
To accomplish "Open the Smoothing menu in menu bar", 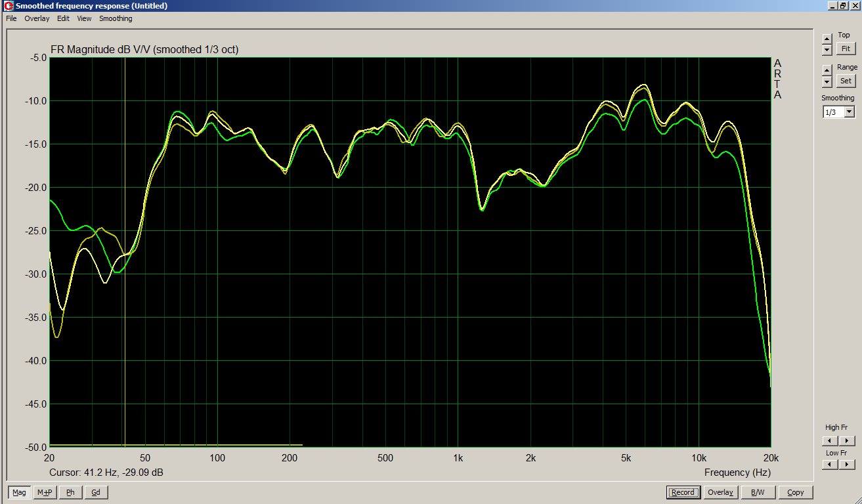I will click(x=116, y=18).
